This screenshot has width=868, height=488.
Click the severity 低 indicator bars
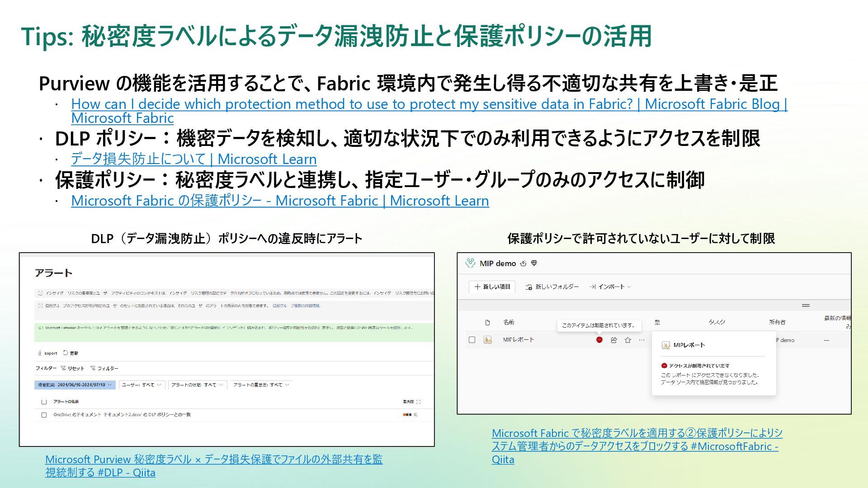pyautogui.click(x=407, y=415)
